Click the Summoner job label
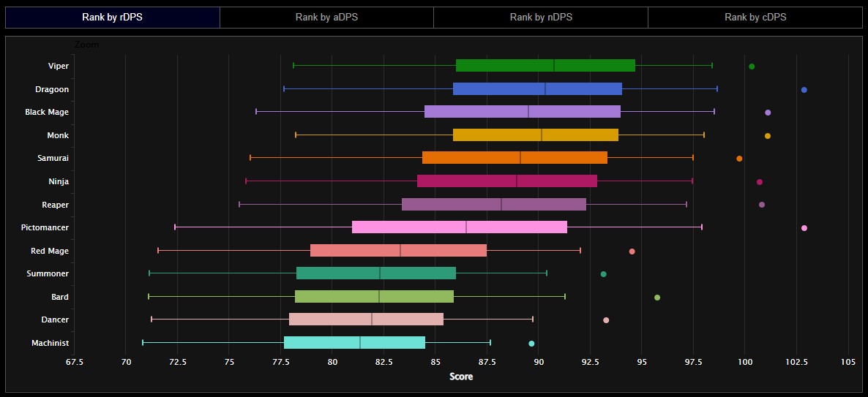Screen dimensions: 868x397 [48, 273]
